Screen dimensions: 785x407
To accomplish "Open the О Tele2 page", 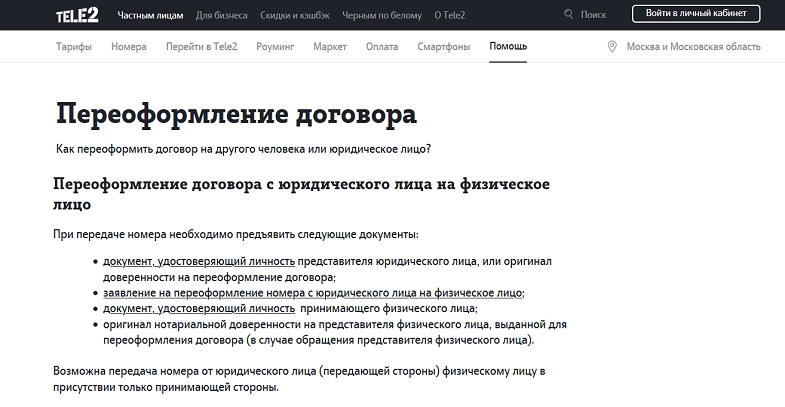I will pyautogui.click(x=450, y=16).
